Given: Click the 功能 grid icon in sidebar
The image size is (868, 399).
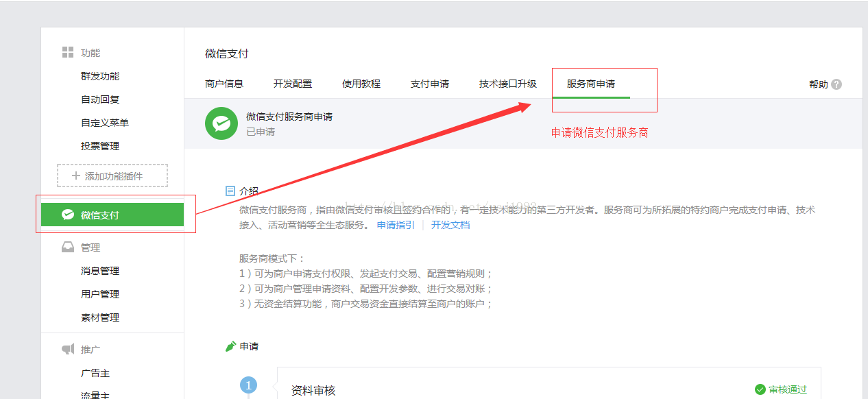Looking at the screenshot, I should 67,53.
